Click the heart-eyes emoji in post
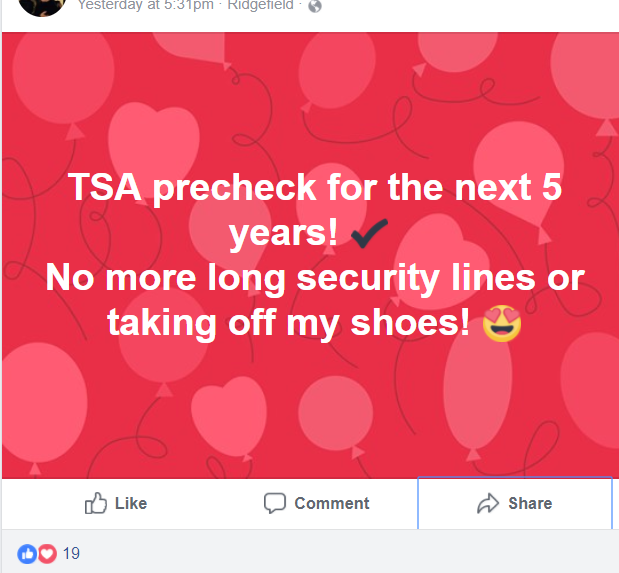 pos(502,322)
